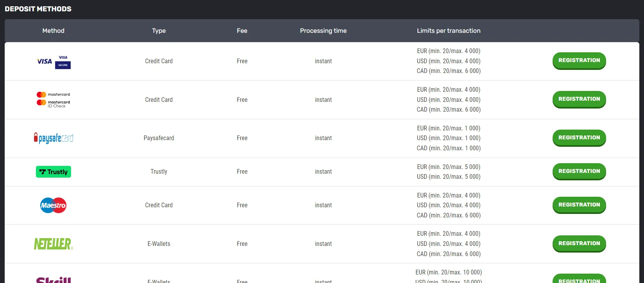Click the Method column header
Image resolution: width=644 pixels, height=283 pixels.
click(x=54, y=31)
